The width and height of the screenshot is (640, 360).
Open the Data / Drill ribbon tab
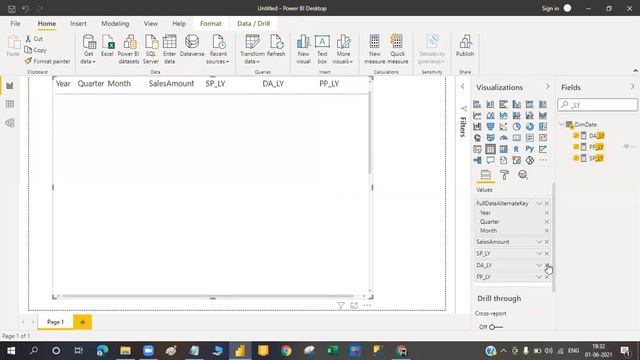click(253, 24)
